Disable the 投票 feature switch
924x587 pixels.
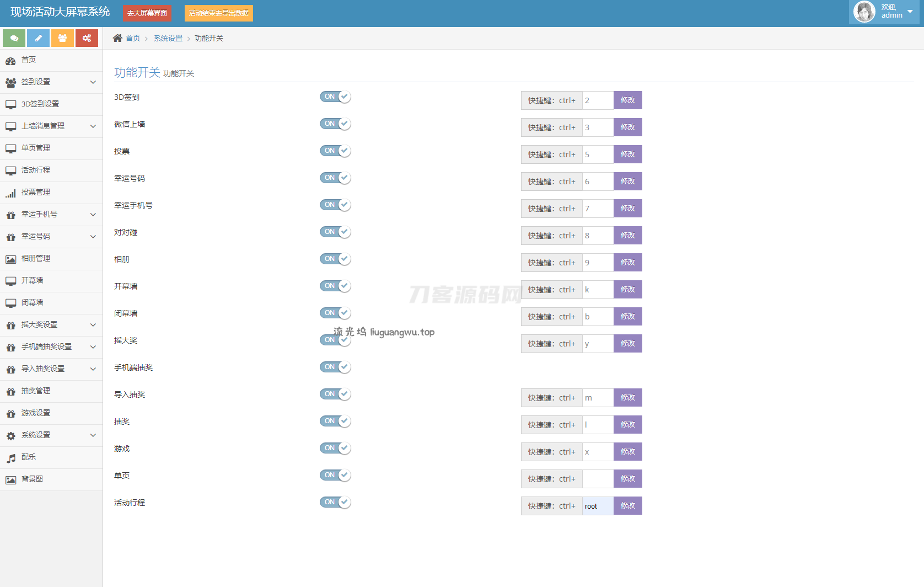[335, 151]
